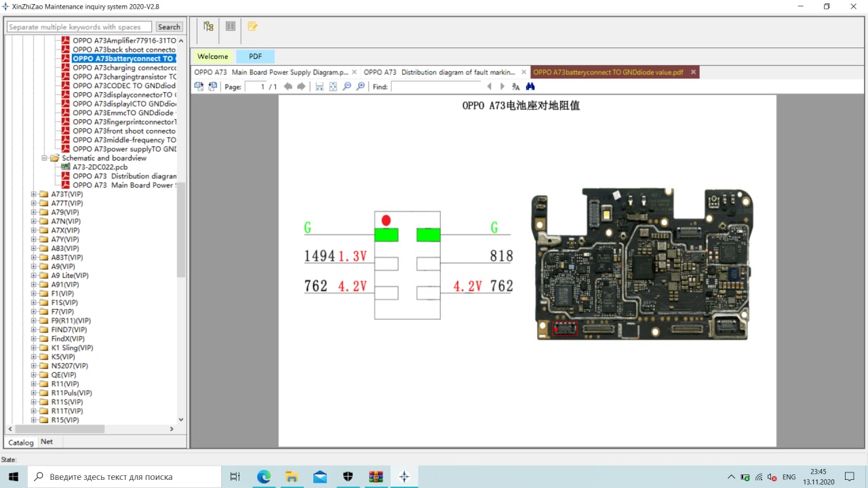Image resolution: width=868 pixels, height=488 pixels.
Task: Open WinRAR icon on taskbar
Action: coord(376,476)
